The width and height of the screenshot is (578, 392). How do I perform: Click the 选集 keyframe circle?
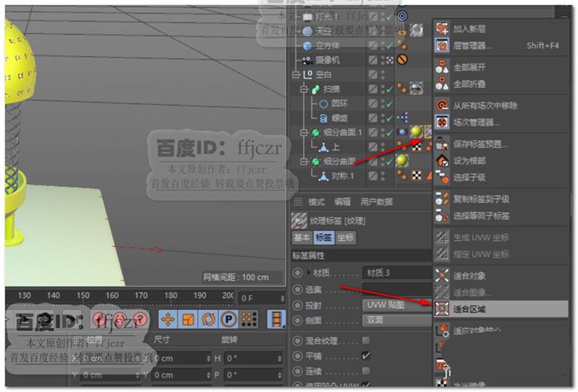pyautogui.click(x=298, y=289)
